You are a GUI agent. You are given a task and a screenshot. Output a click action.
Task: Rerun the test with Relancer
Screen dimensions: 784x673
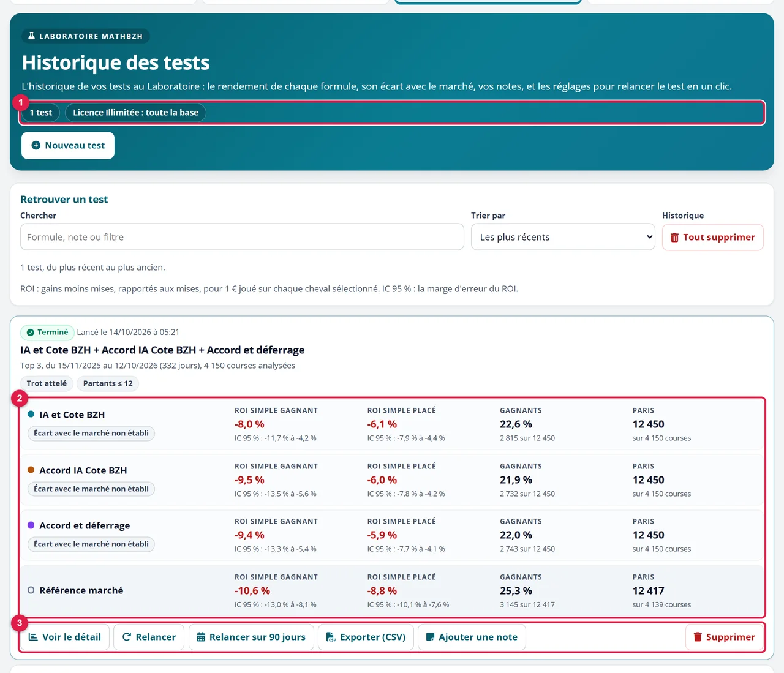tap(149, 637)
